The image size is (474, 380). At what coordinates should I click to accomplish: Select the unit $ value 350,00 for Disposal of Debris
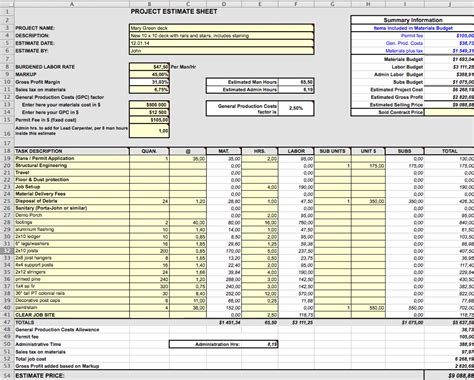pos(368,201)
